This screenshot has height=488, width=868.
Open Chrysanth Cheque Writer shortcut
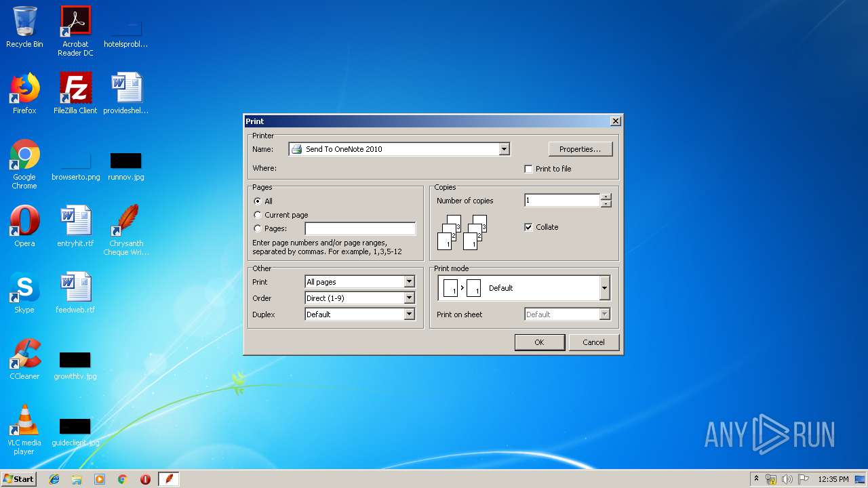126,230
